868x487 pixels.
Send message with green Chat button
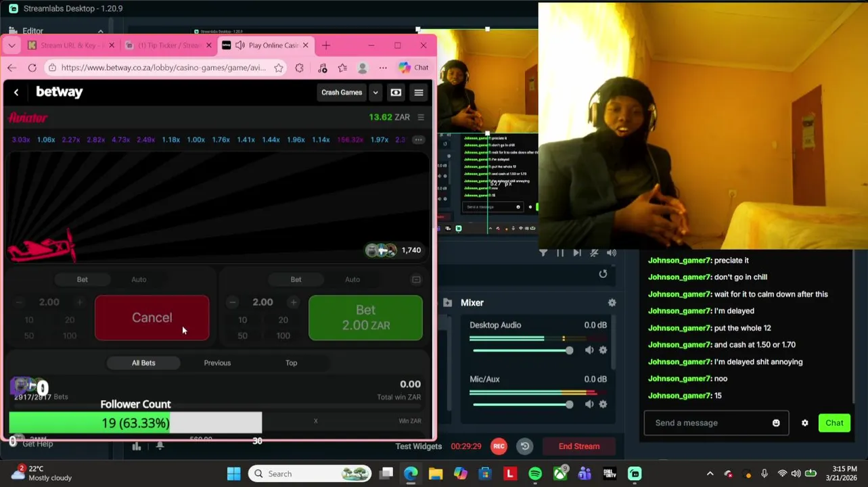tap(834, 423)
